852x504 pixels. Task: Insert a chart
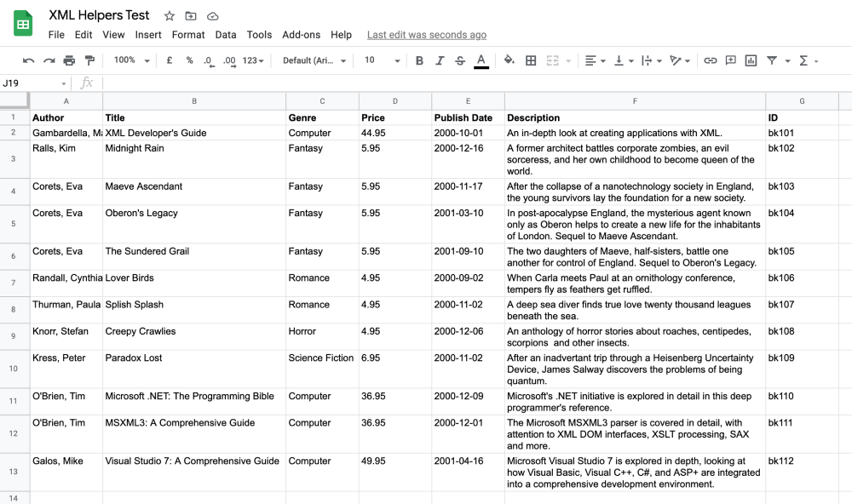coord(751,60)
